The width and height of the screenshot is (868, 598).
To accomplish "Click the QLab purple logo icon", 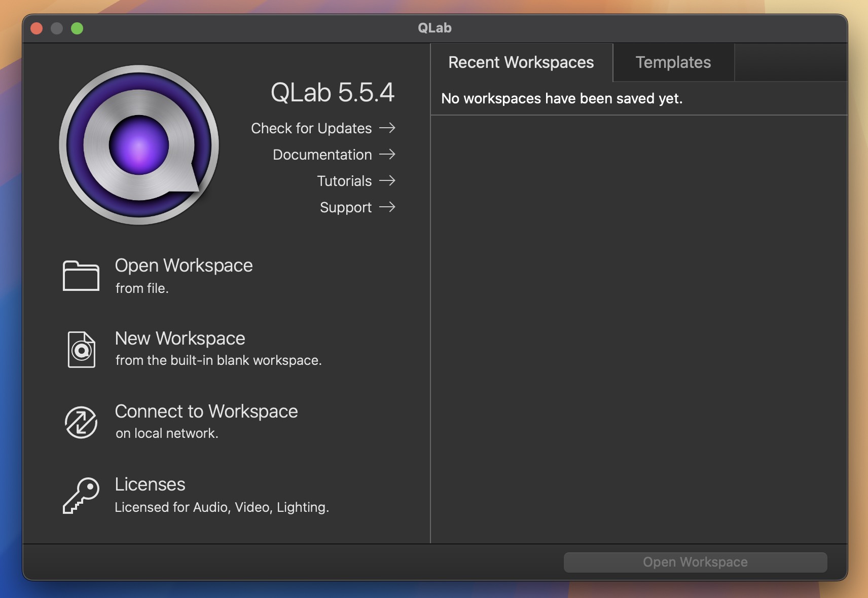I will tap(139, 145).
